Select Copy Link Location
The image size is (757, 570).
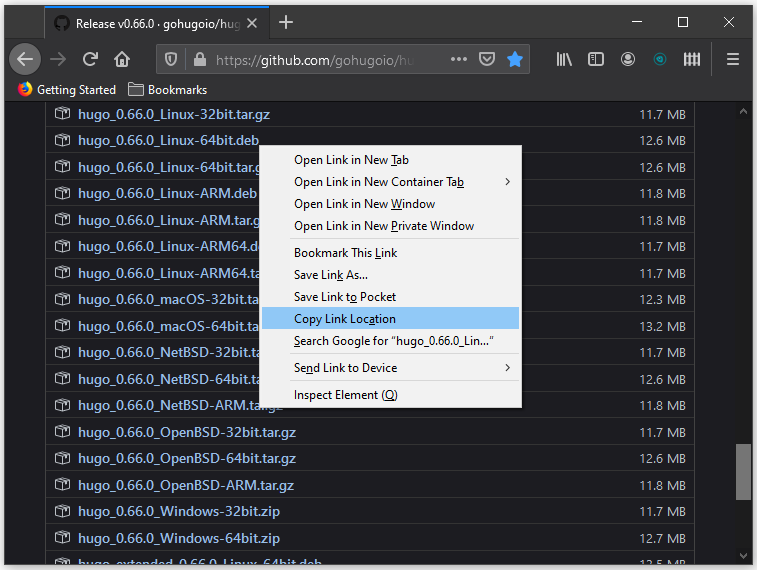coord(391,319)
